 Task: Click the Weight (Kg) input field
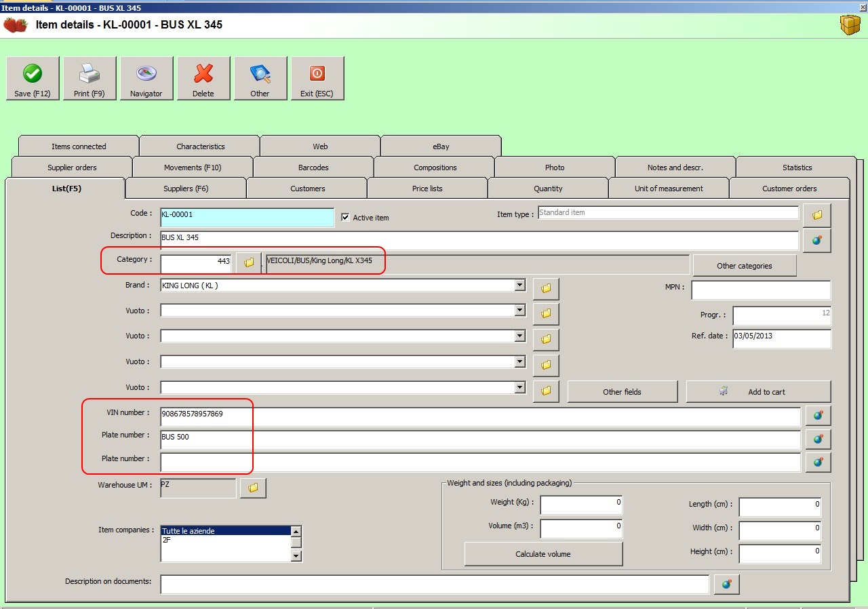coord(581,505)
